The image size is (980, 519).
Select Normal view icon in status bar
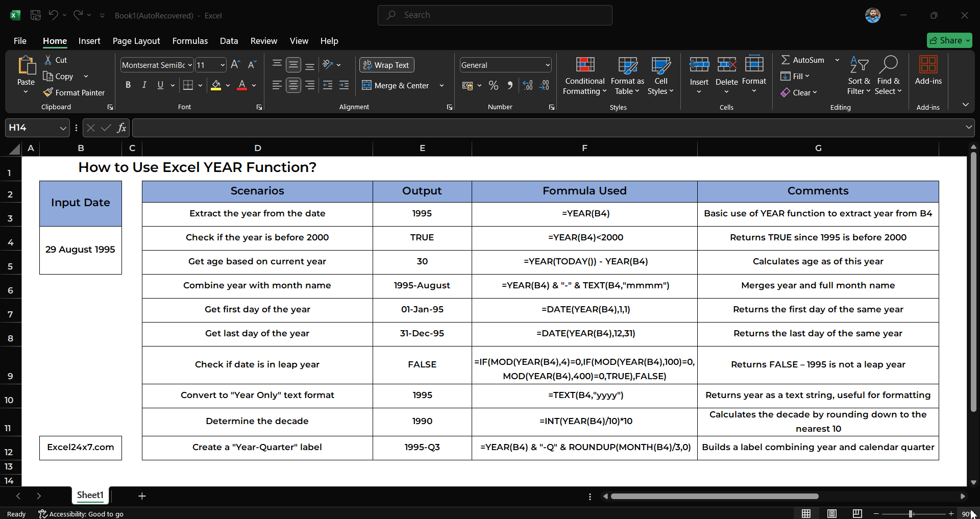pos(806,513)
